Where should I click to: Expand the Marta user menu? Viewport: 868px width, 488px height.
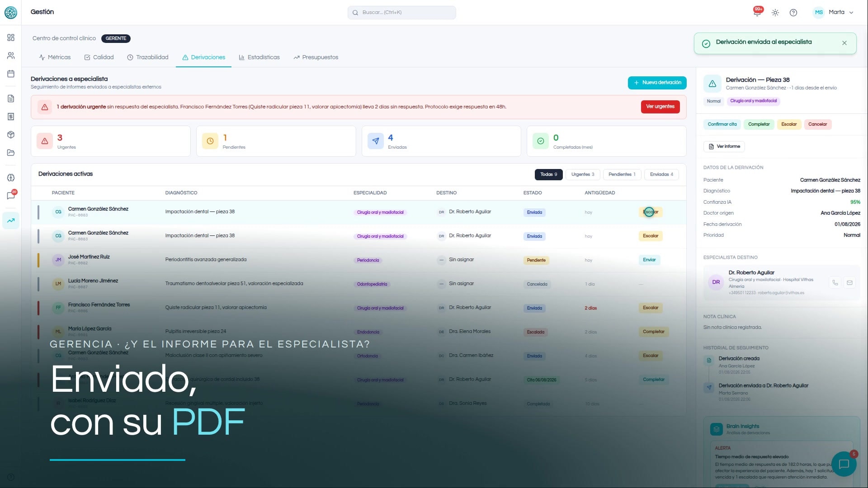tap(833, 13)
